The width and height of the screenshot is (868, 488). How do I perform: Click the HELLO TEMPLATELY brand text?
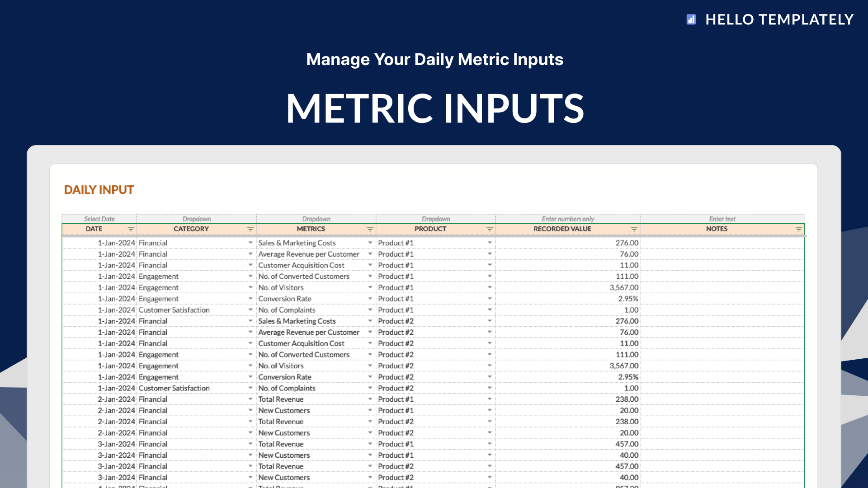click(779, 19)
